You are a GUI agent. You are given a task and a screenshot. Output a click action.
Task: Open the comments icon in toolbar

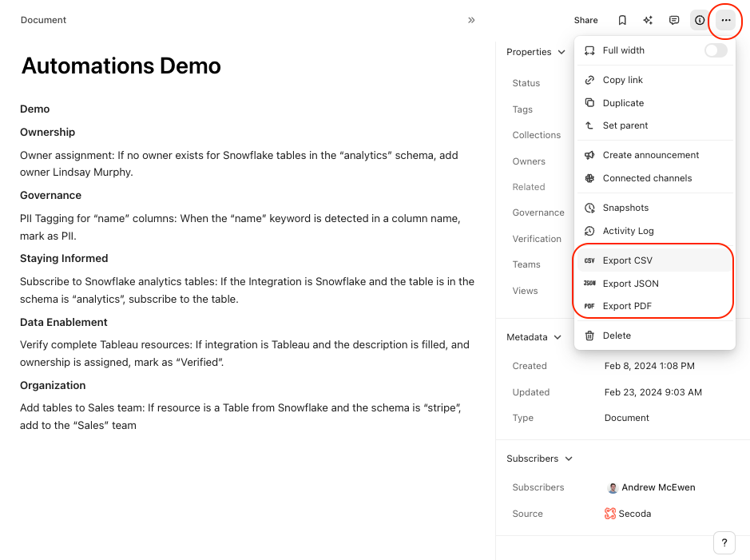[x=674, y=20]
